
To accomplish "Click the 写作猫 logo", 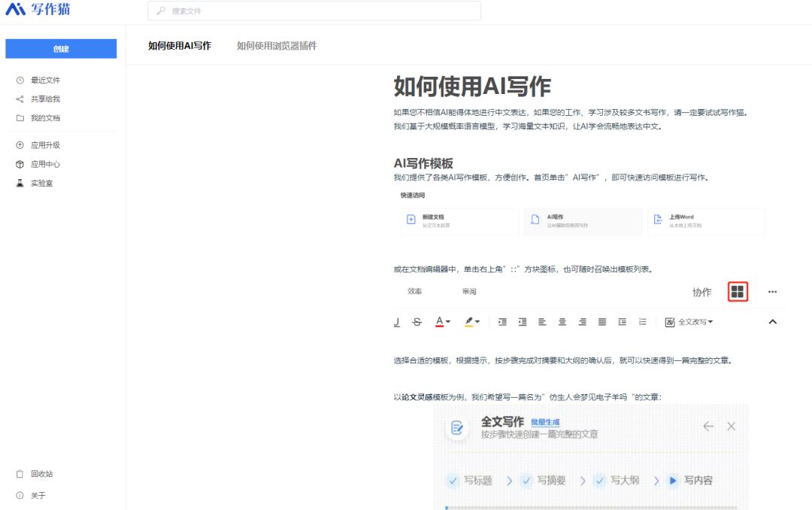I will click(x=38, y=9).
